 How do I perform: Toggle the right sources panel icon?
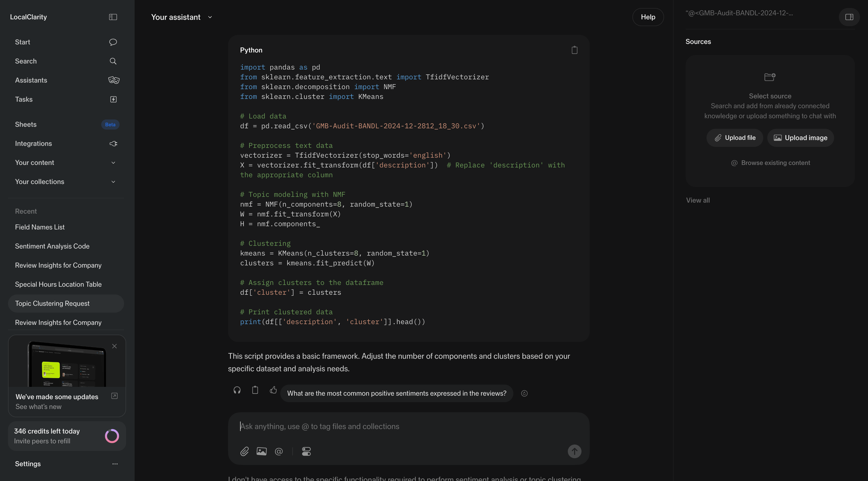[849, 17]
